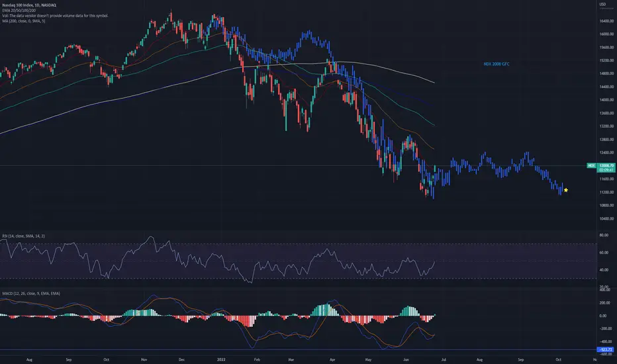The height and width of the screenshot is (364, 617).
Task: Click the 'Aug' label at the time axis start
Action: pyautogui.click(x=29, y=359)
